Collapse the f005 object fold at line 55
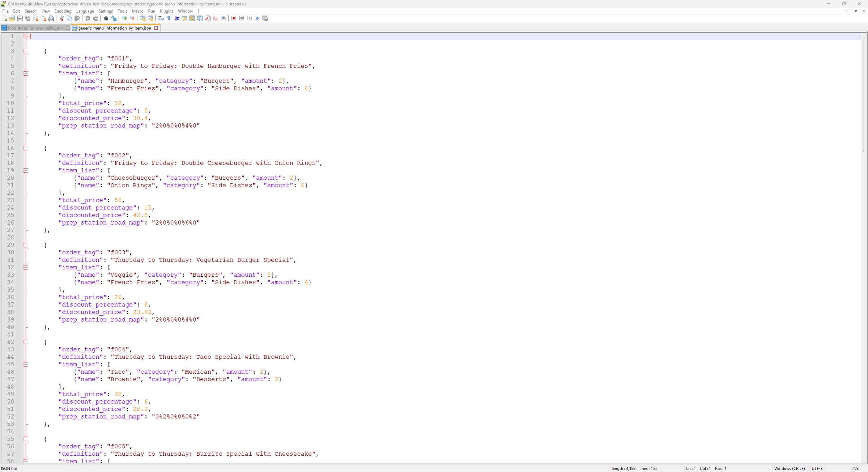868x472 pixels. (26, 439)
